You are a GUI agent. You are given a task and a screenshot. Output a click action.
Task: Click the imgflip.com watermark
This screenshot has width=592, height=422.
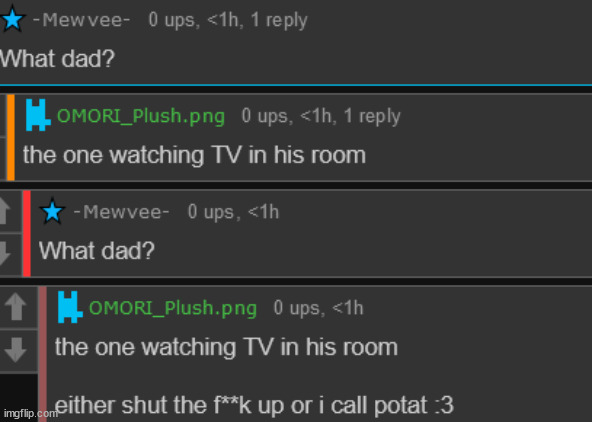[x=29, y=414]
